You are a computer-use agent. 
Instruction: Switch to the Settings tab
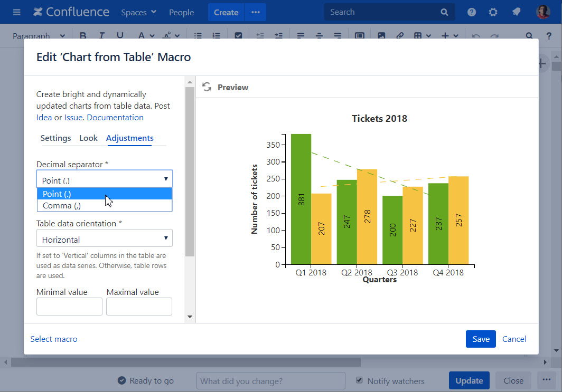(55, 138)
